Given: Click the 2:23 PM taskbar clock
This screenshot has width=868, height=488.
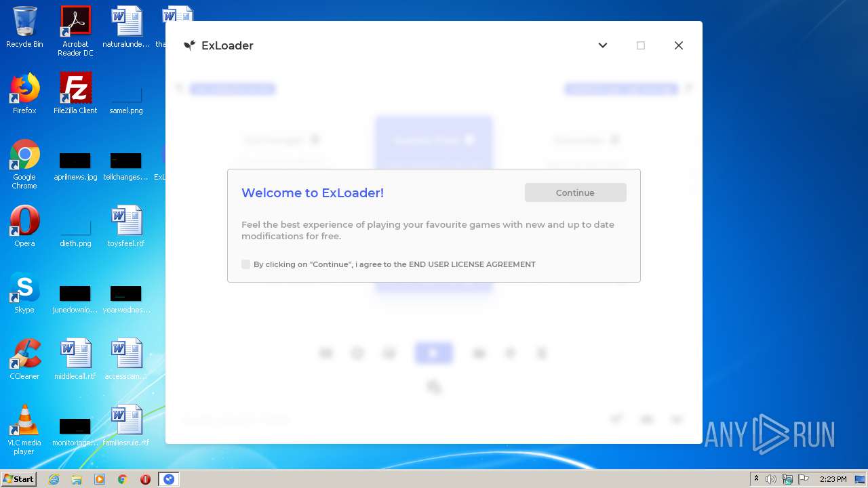Looking at the screenshot, I should [x=833, y=479].
